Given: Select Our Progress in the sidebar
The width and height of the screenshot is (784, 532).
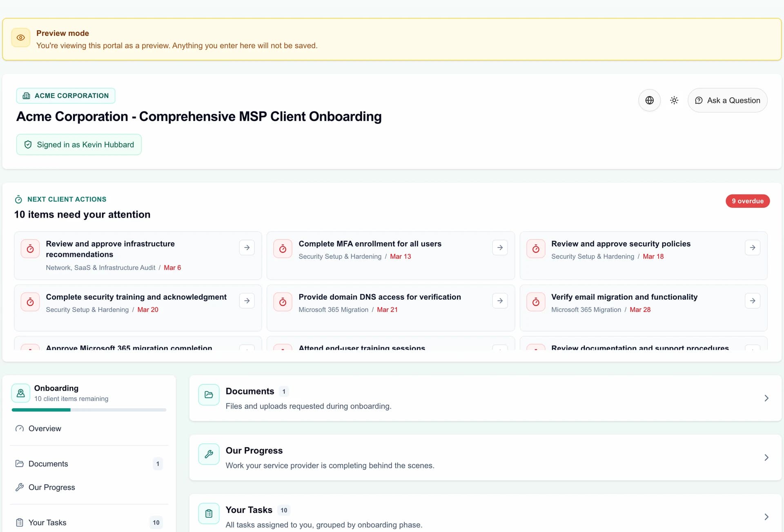Looking at the screenshot, I should (x=89, y=487).
